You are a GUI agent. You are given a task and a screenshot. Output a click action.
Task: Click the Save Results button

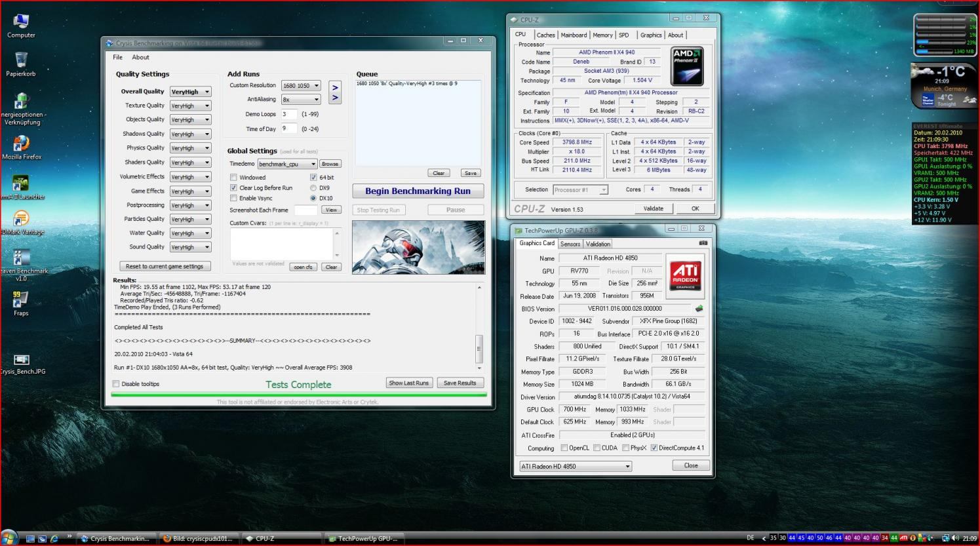(460, 383)
